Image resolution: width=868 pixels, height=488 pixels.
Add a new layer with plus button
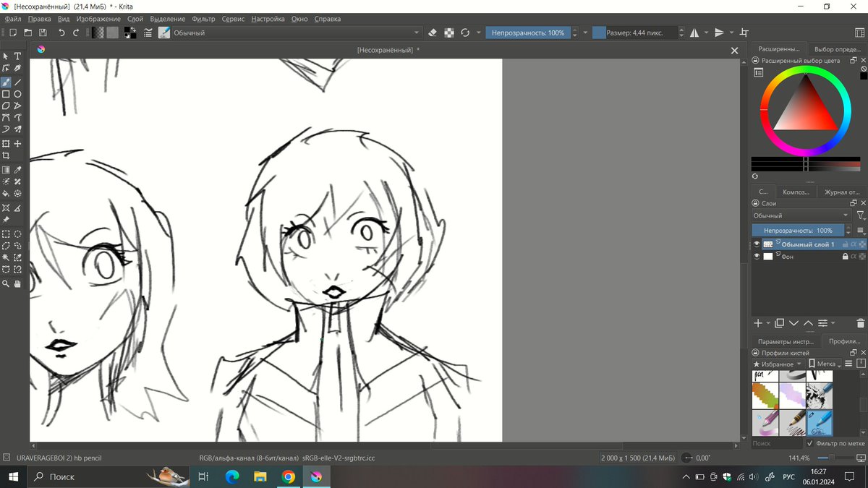(757, 323)
